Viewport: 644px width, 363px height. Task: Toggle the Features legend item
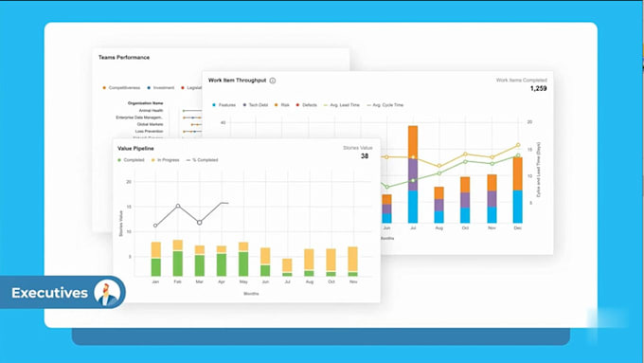[224, 105]
